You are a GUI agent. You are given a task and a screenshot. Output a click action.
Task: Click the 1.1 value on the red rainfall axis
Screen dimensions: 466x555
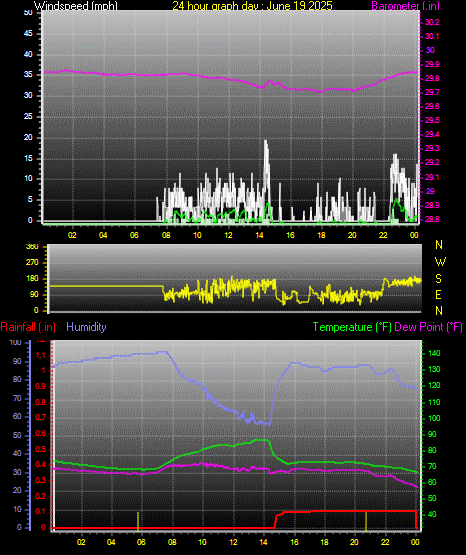[x=41, y=355]
